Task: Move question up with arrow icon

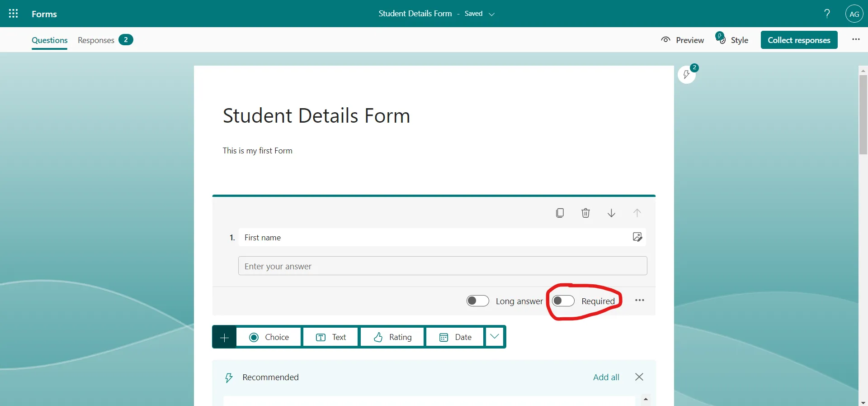Action: pos(637,213)
